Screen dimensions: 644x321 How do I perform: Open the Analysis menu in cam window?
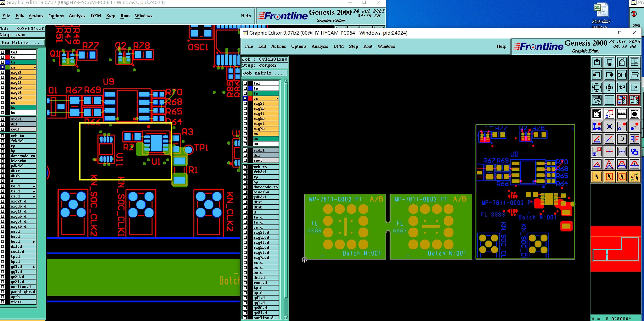click(77, 16)
